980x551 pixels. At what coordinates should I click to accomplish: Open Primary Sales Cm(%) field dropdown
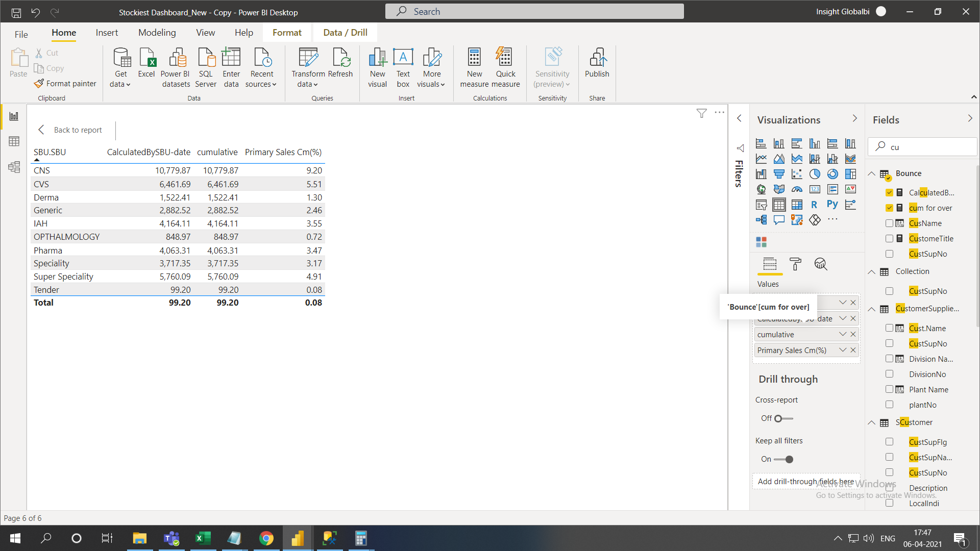tap(843, 350)
